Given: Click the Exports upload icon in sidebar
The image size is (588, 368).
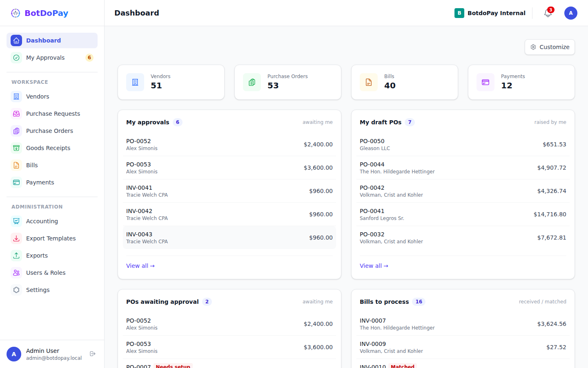Looking at the screenshot, I should tap(16, 256).
